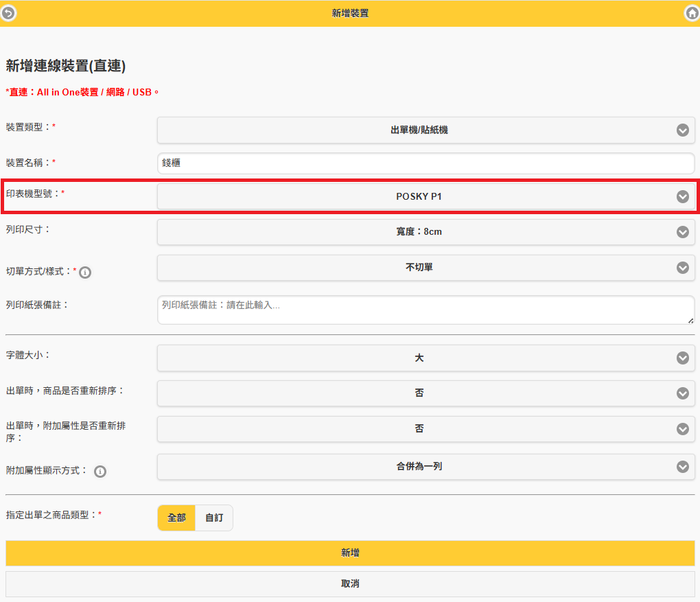
Task: Switch product type to 自訂
Action: (214, 518)
